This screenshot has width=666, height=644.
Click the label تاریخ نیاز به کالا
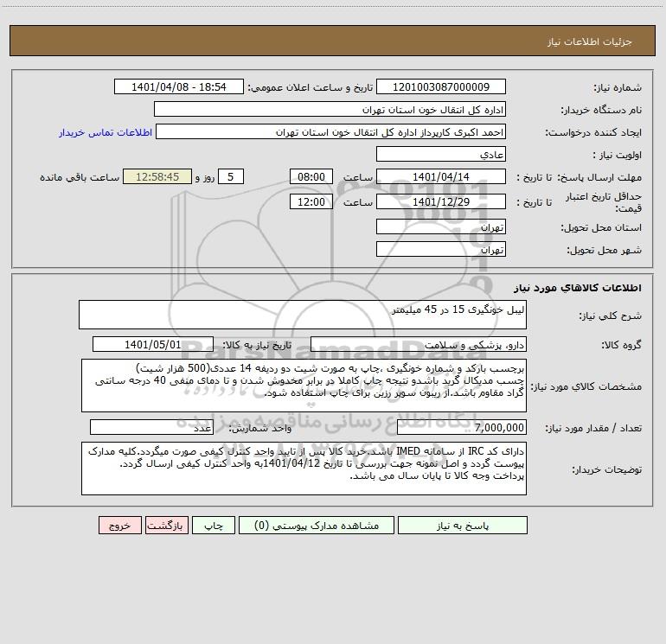(258, 345)
